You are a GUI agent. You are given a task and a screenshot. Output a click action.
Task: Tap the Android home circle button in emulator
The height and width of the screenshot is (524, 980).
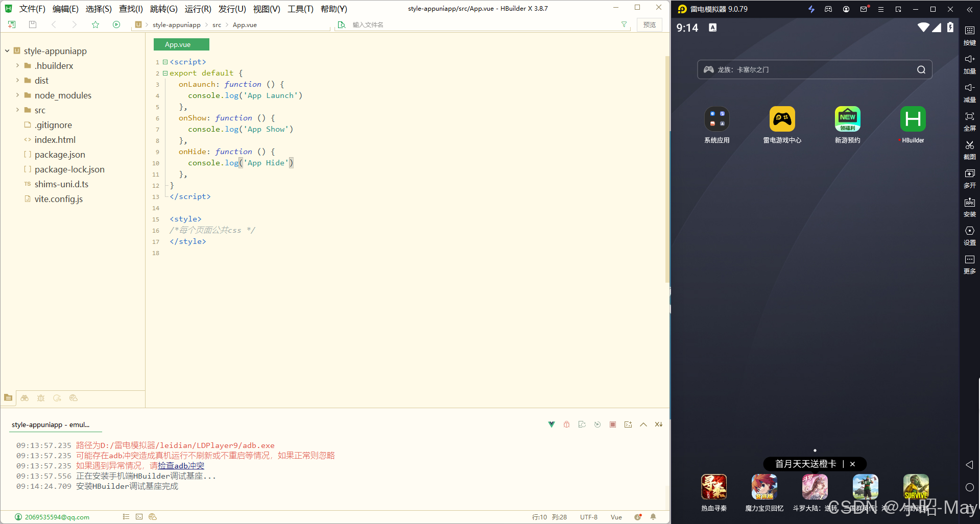pyautogui.click(x=969, y=487)
